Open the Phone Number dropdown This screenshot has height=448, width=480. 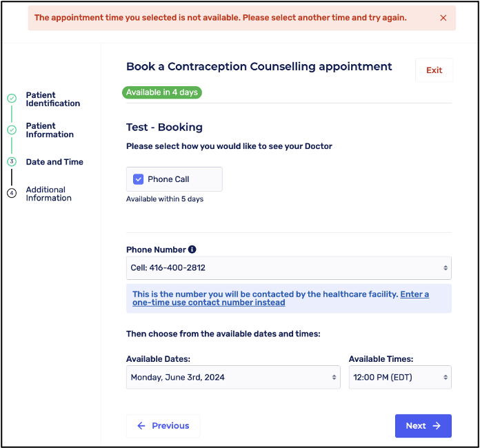pos(288,267)
